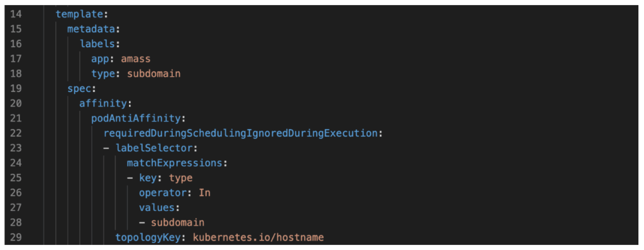
Task: Click the 'template' key on line 14
Action: pos(79,14)
